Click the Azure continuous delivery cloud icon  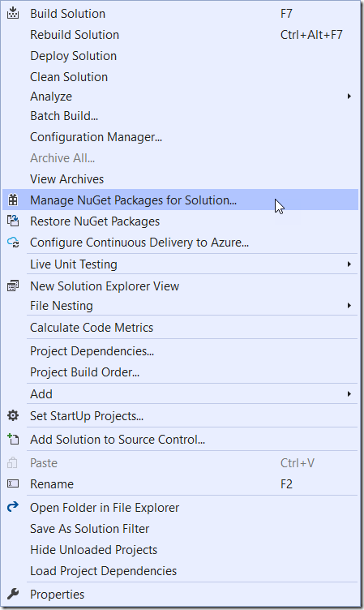tap(13, 242)
